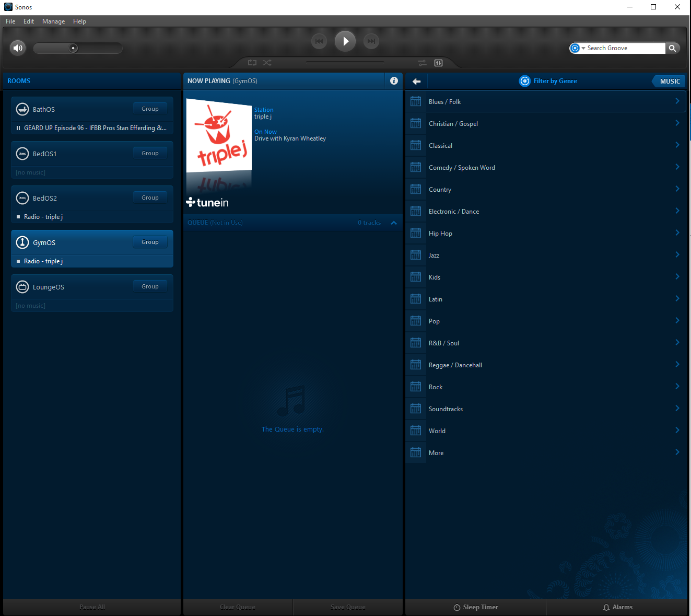The image size is (691, 616).
Task: Collapse the Queue panel chevron
Action: pos(394,223)
